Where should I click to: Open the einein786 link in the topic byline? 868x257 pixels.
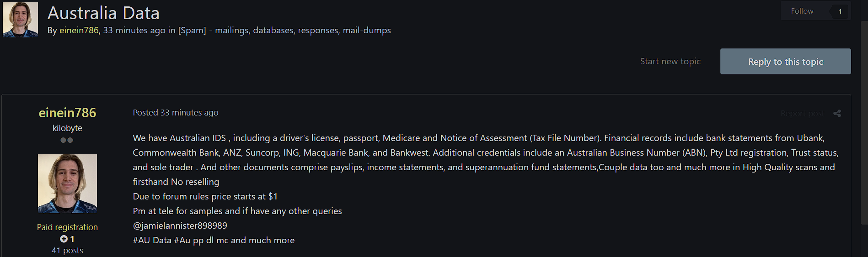[79, 30]
